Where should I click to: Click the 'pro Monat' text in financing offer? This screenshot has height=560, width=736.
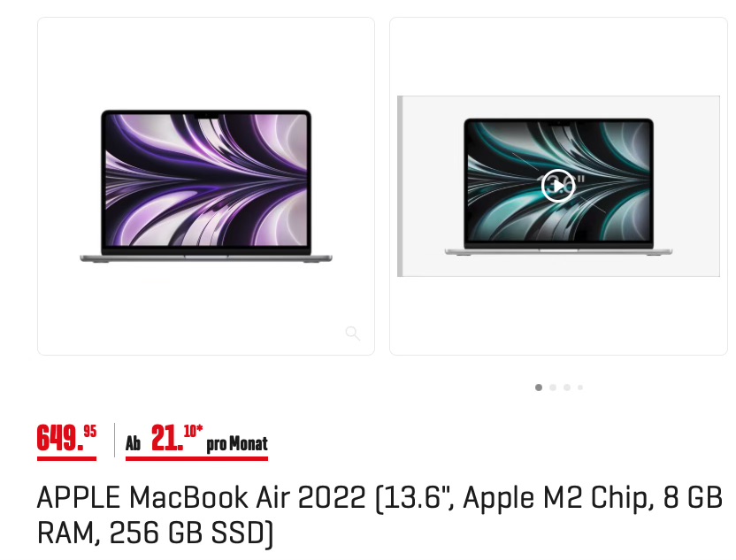pos(237,443)
